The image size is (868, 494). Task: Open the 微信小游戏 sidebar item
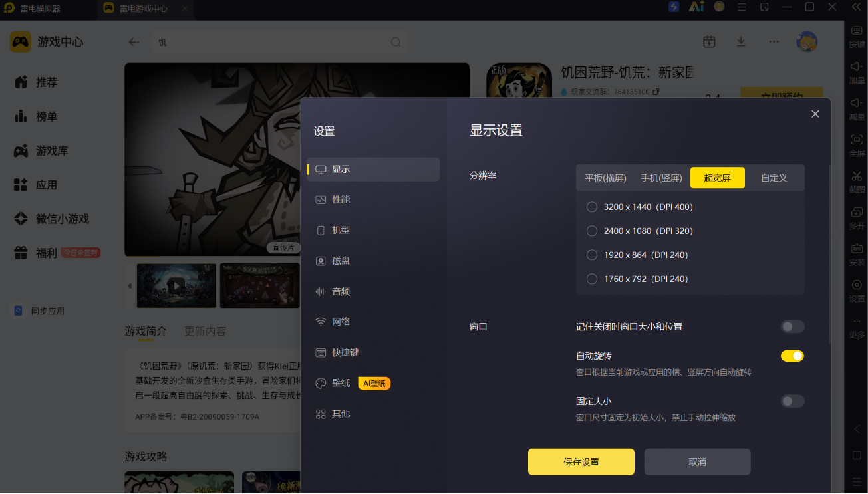point(52,219)
